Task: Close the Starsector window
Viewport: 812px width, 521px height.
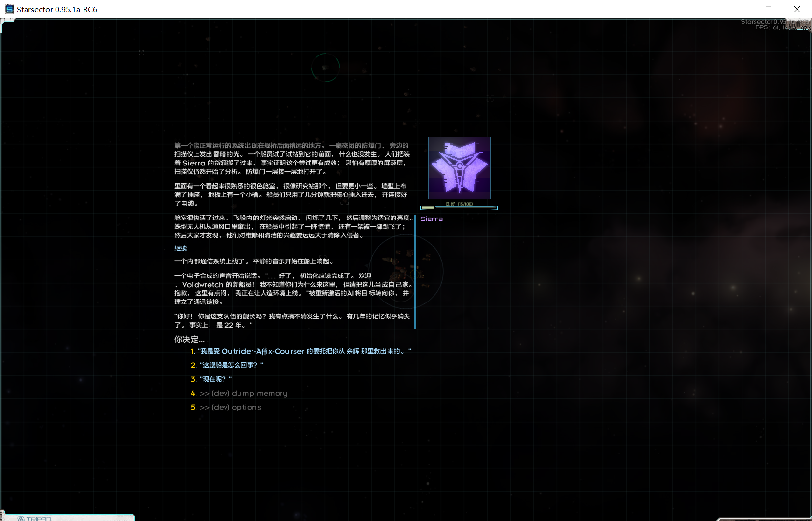Action: tap(797, 9)
